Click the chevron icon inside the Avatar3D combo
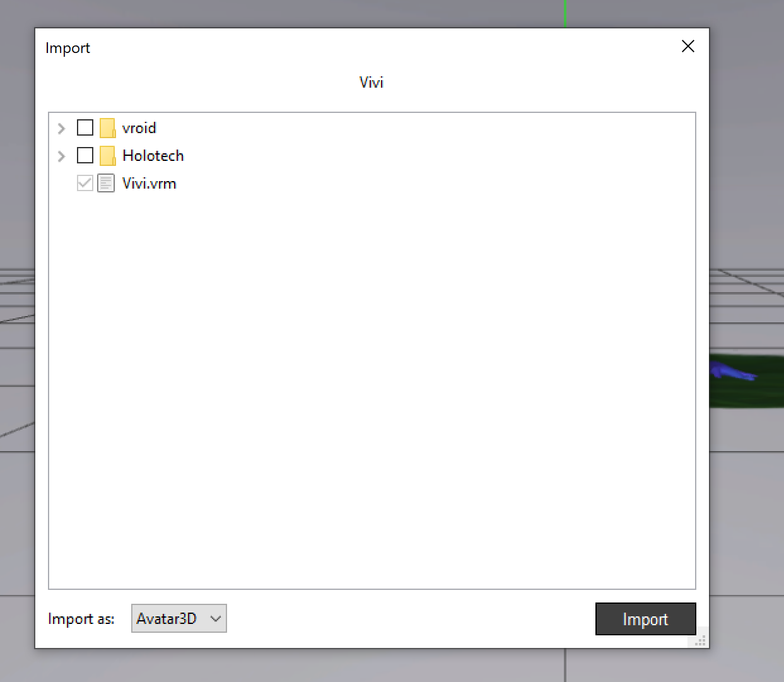Screen dimensions: 784x682 coord(215,618)
